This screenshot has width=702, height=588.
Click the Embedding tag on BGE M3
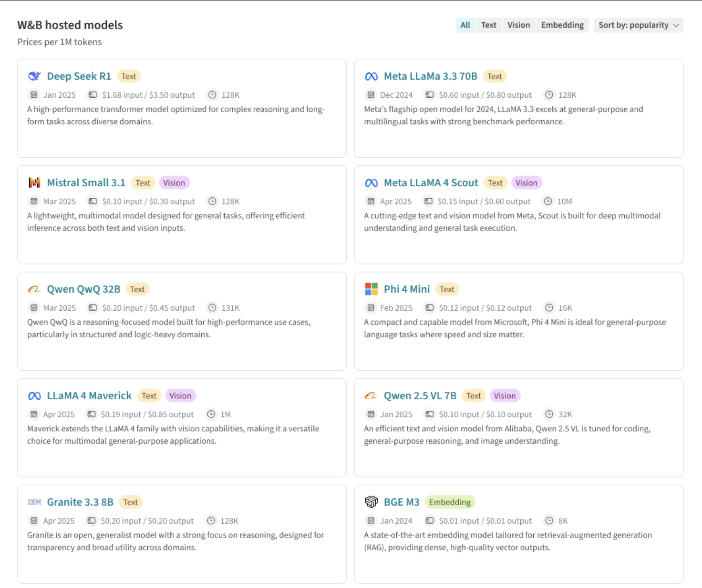[450, 502]
